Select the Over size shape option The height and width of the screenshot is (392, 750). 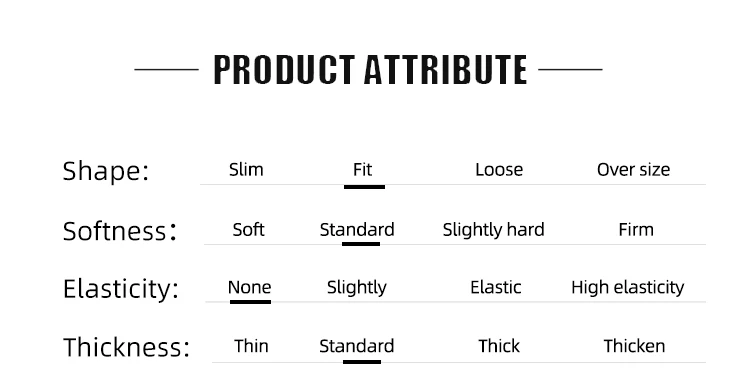click(633, 170)
